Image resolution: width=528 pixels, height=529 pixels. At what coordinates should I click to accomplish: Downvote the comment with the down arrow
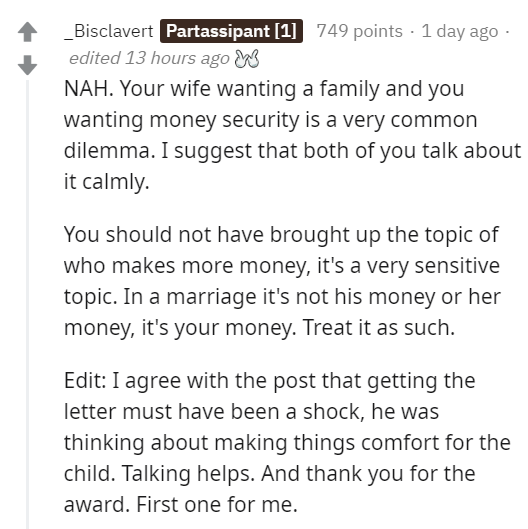[27, 65]
